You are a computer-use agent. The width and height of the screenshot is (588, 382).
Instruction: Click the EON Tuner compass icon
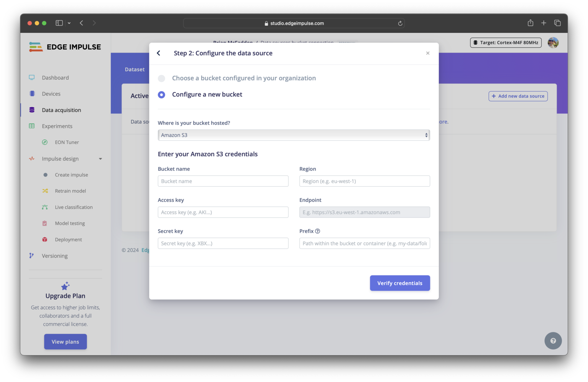(x=45, y=142)
